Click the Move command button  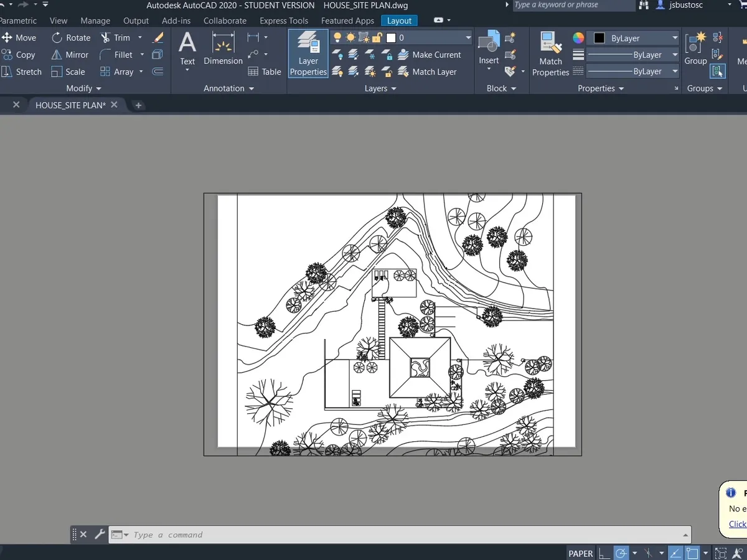(x=21, y=37)
